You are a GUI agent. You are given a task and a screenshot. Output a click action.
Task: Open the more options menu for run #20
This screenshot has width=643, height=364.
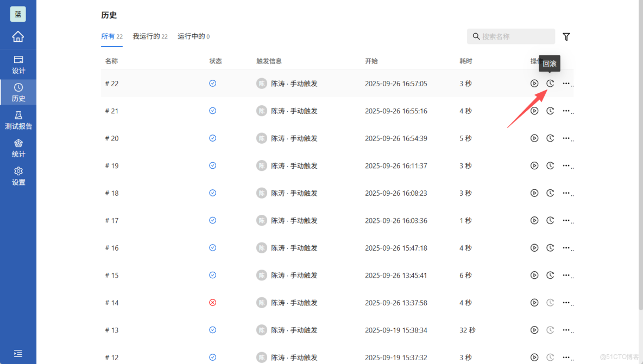[566, 138]
